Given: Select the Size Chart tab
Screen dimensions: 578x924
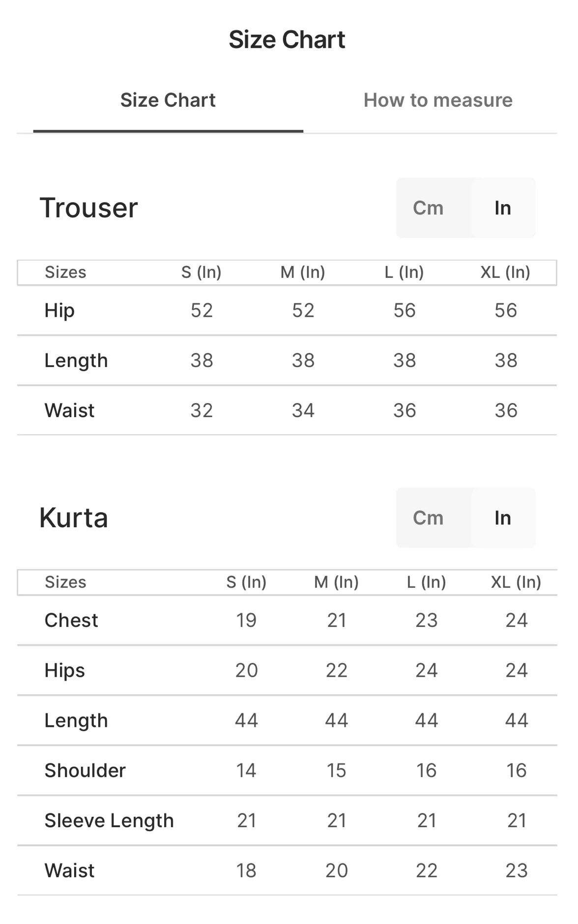Looking at the screenshot, I should pos(168,100).
